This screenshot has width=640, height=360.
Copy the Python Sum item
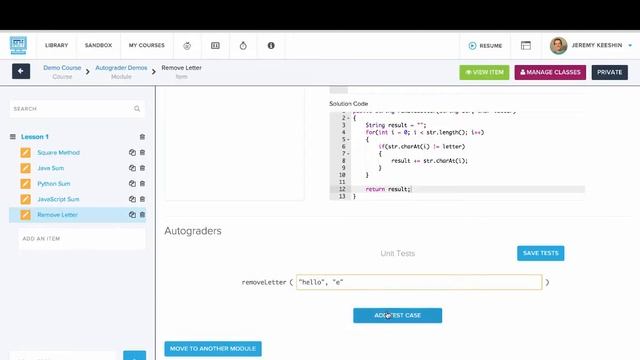[x=132, y=184]
